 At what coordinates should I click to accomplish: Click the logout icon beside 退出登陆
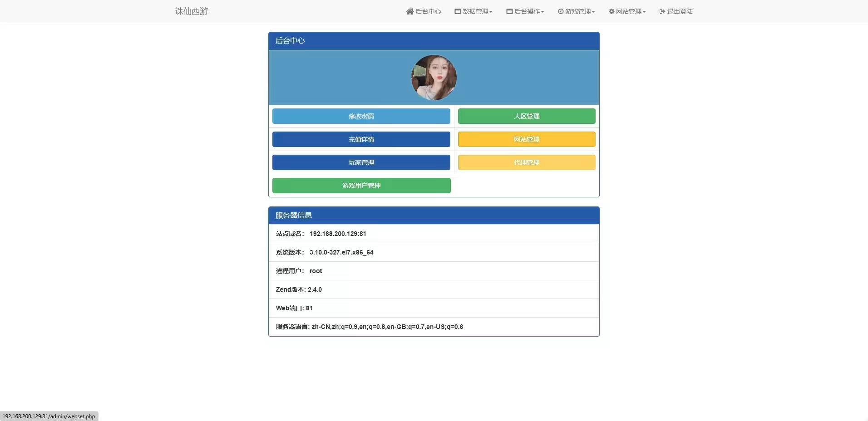click(662, 11)
